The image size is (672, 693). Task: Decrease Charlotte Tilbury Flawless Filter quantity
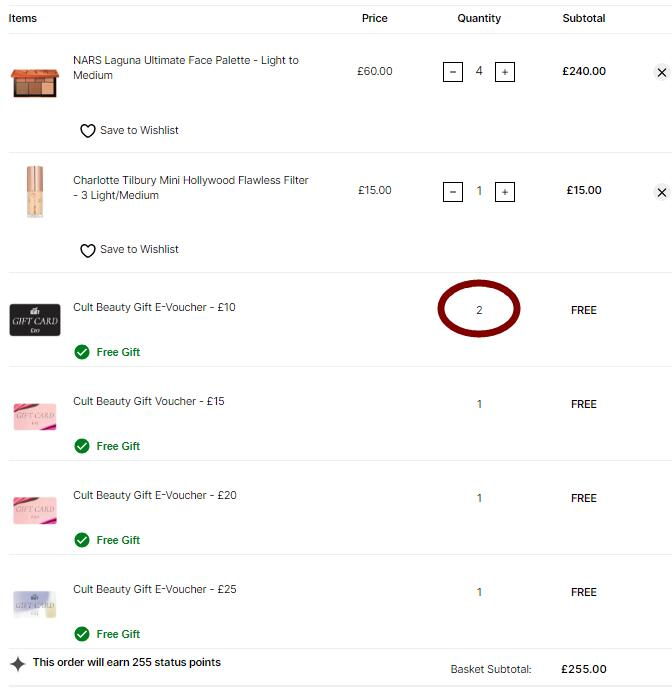(453, 192)
